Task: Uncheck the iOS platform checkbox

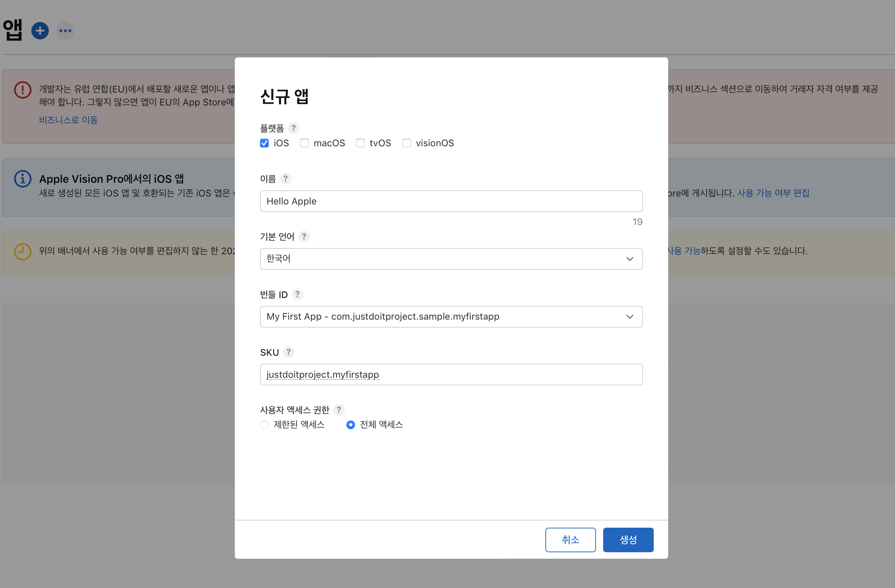Action: (264, 143)
